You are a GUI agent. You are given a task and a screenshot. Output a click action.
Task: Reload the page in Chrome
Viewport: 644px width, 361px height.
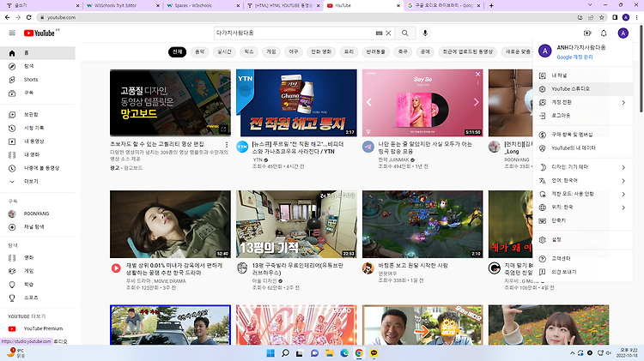pos(28,17)
